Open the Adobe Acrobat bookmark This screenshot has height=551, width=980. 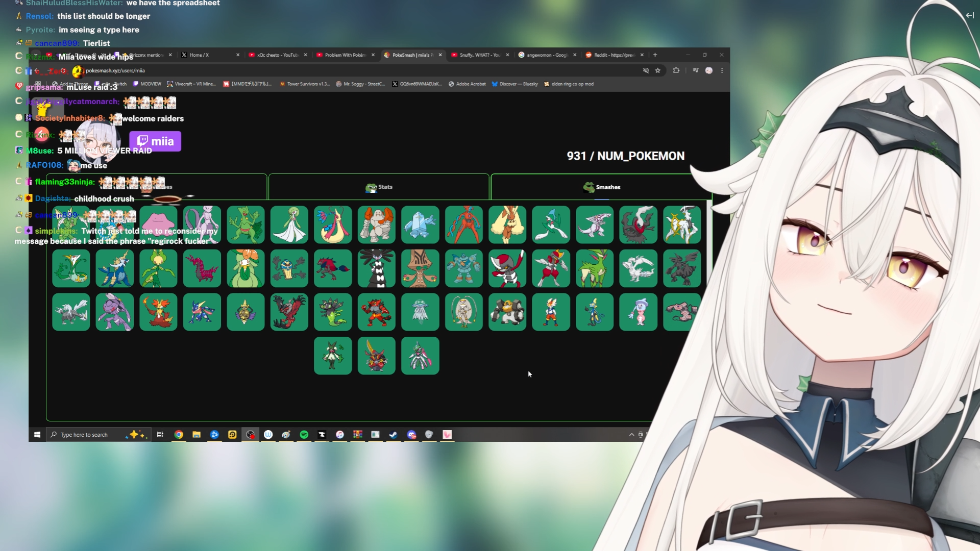[x=467, y=84]
